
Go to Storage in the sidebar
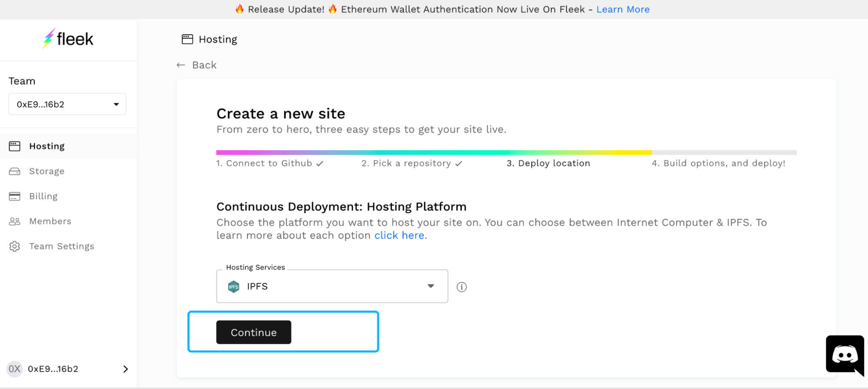click(x=47, y=171)
